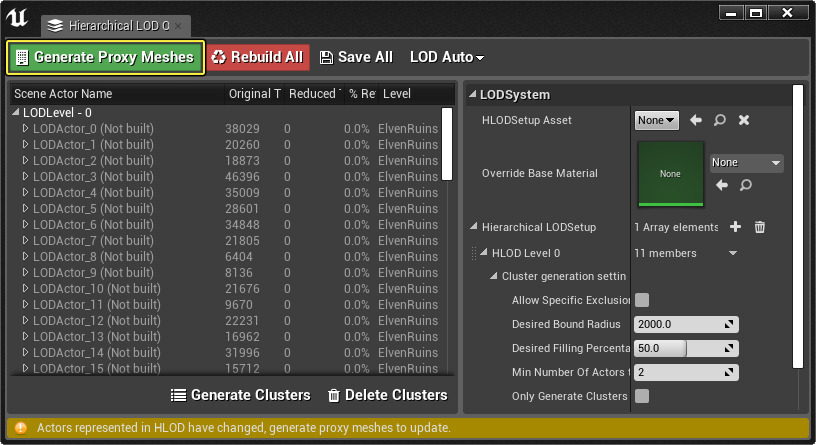The width and height of the screenshot is (816, 445).
Task: Collapse Cluster generation settings section
Action: pyautogui.click(x=494, y=276)
